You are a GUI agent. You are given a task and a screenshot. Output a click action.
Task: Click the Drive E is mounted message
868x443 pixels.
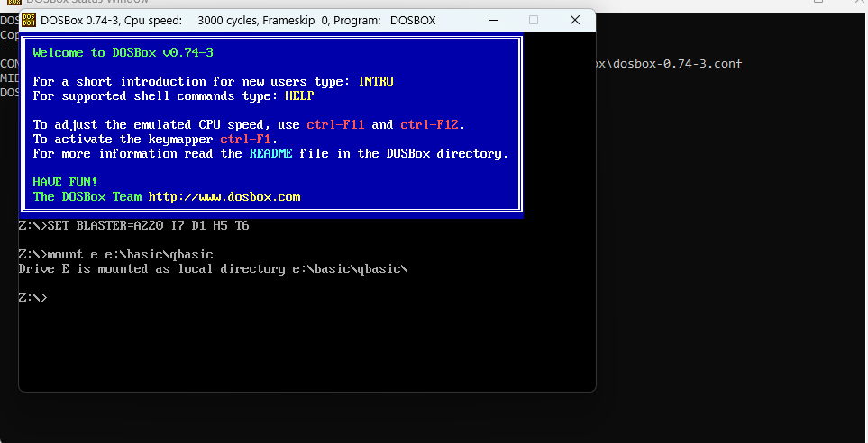click(x=213, y=269)
